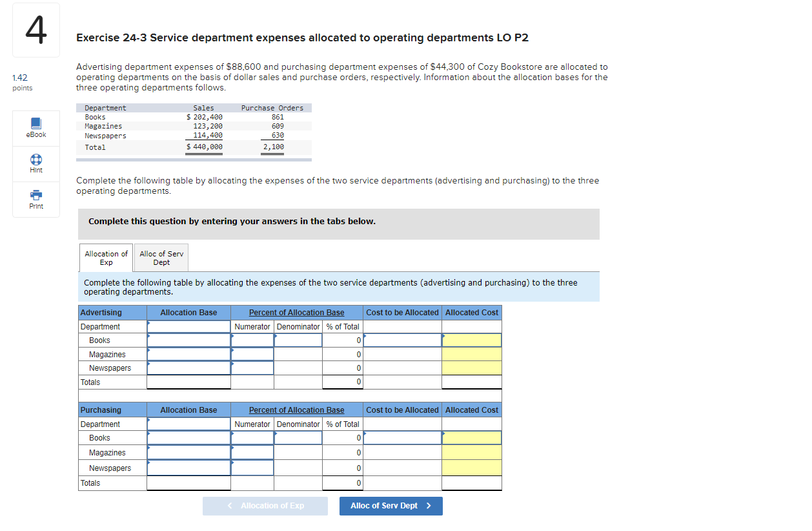This screenshot has height=531, width=812.
Task: Select Advertising Newspapers allocation base cell
Action: pos(188,368)
